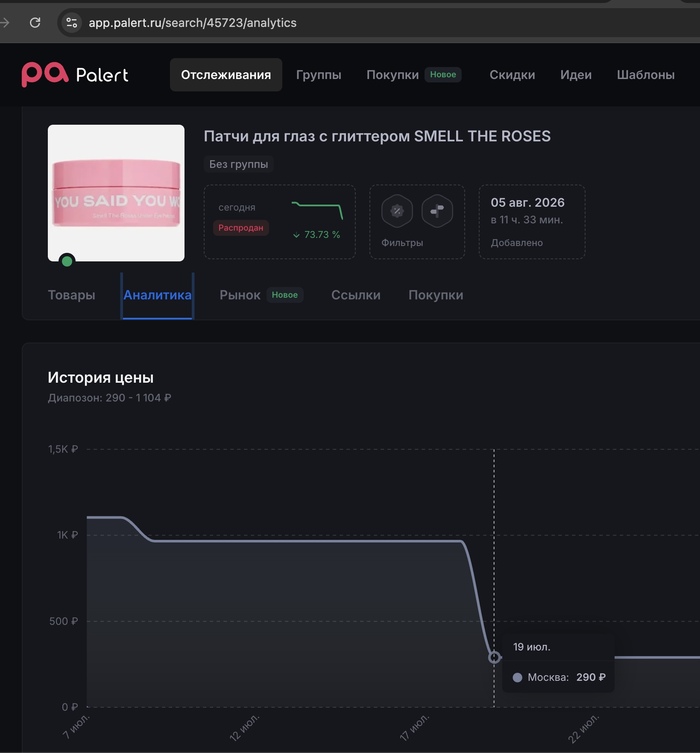Switch to the Рынок tab
Screen dimensions: 700x753
click(x=240, y=295)
